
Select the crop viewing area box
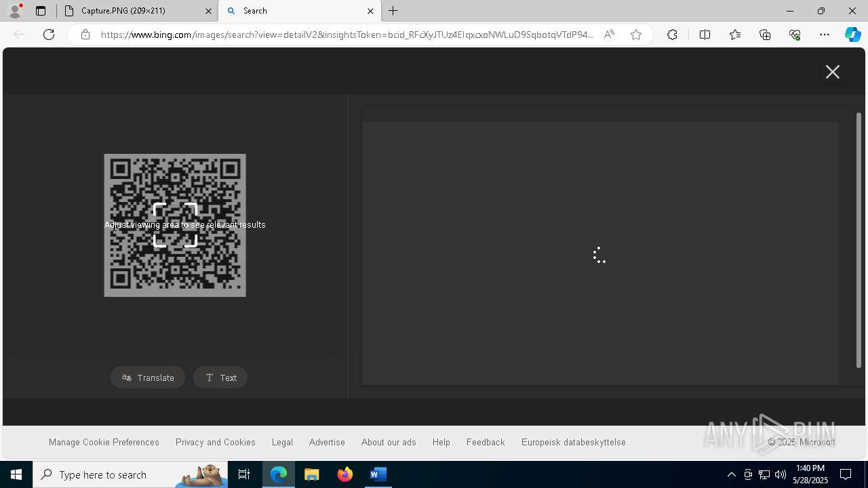click(175, 225)
